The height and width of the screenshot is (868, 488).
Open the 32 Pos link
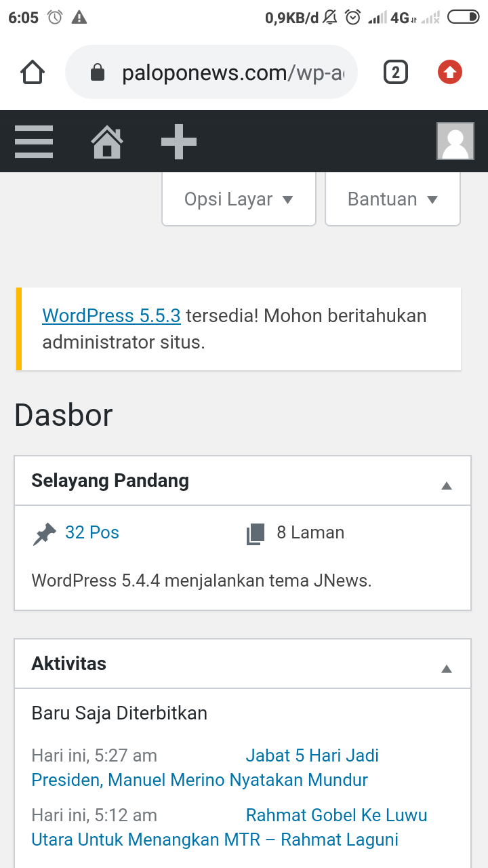[92, 533]
